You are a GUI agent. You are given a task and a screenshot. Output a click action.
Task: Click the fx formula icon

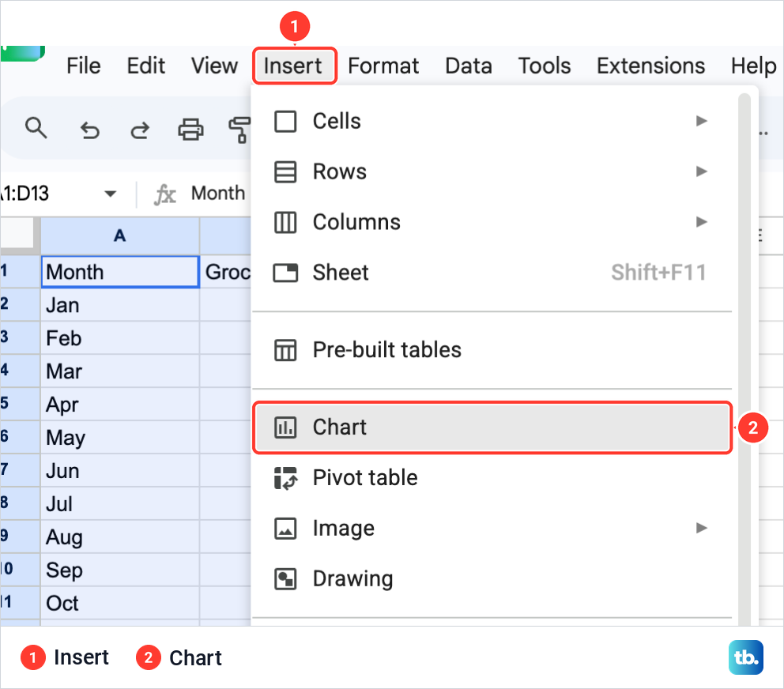165,194
